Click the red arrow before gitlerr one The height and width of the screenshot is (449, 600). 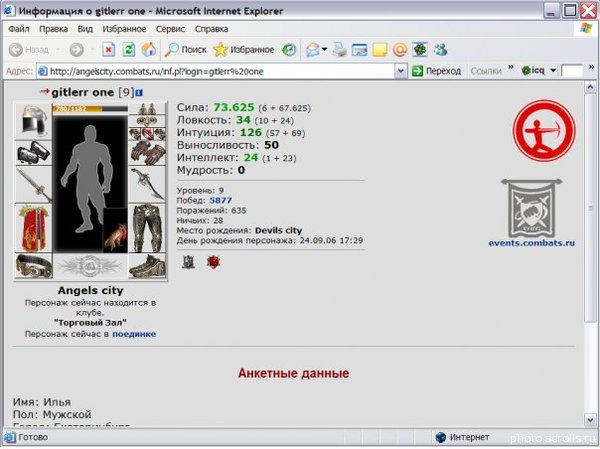(45, 91)
